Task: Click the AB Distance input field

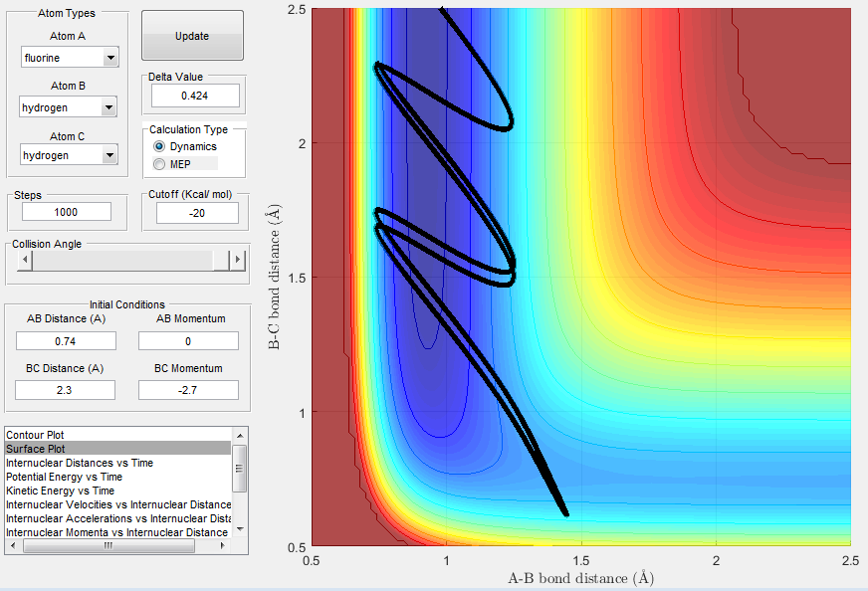Action: [66, 341]
